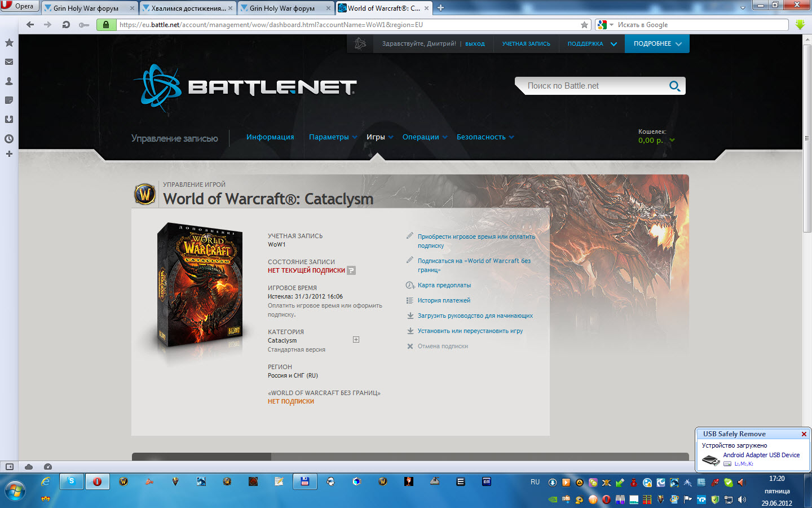Click the sidebar plus icon to add panel
Viewport: 812px width, 508px height.
(x=9, y=154)
